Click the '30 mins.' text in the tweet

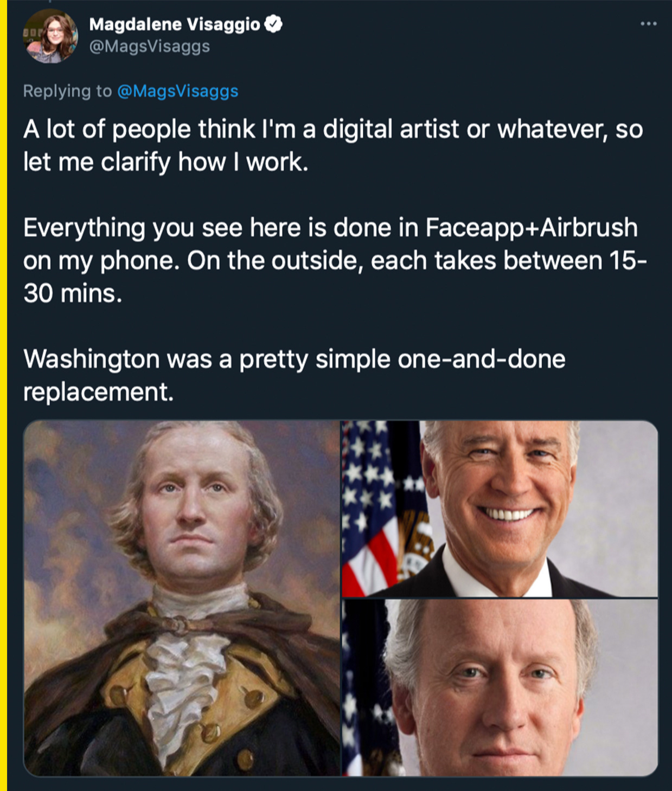coord(73,294)
